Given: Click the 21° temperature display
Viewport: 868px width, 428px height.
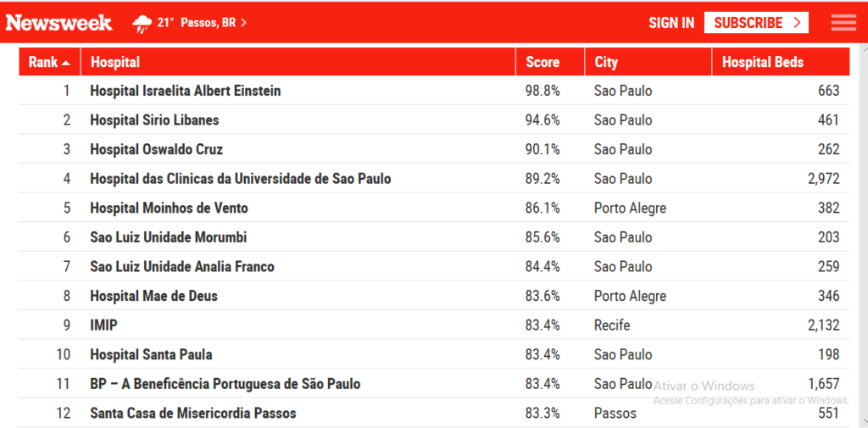Looking at the screenshot, I should pos(165,23).
